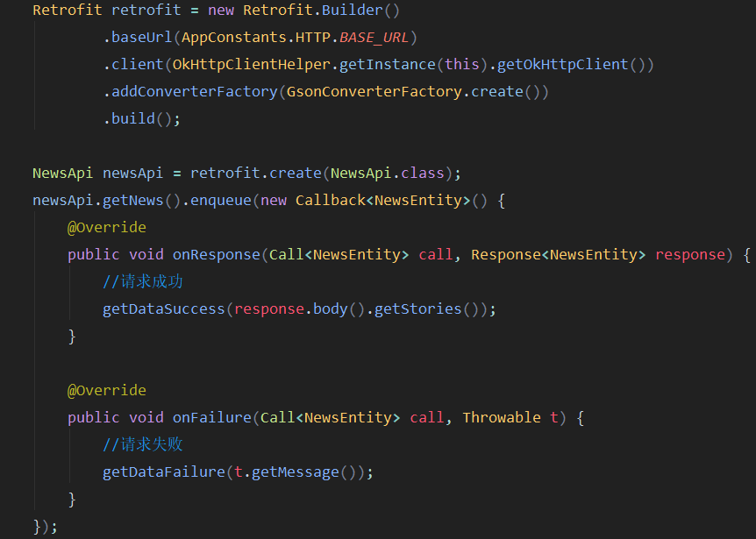Select the 'BASE_URL' constant
Image resolution: width=756 pixels, height=539 pixels.
(x=374, y=38)
